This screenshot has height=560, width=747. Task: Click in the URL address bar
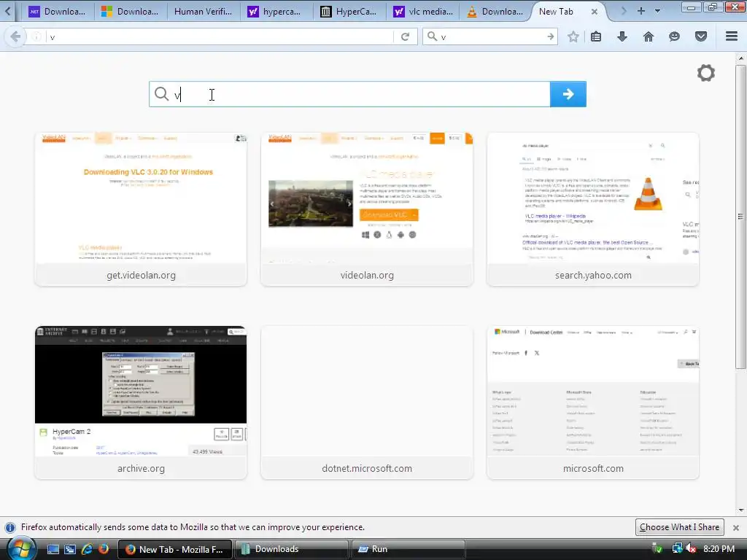point(219,36)
